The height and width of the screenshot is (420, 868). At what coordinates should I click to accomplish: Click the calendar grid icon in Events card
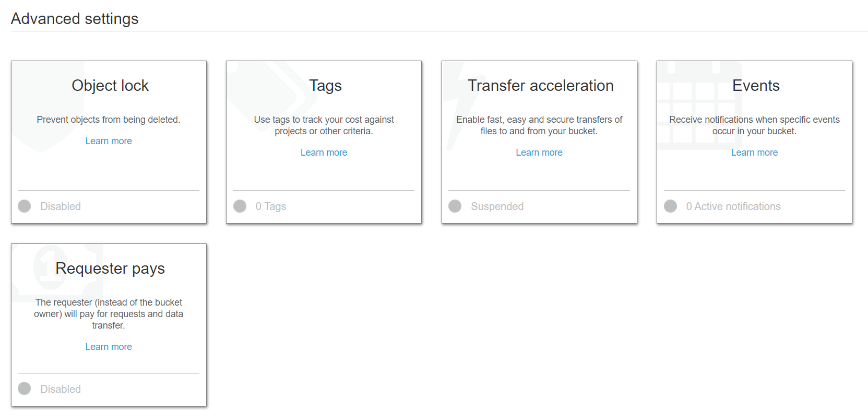click(x=699, y=106)
